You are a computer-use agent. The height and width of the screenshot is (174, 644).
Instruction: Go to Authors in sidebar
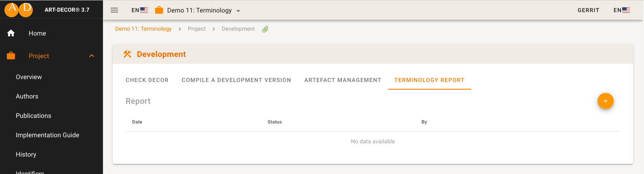(x=27, y=96)
